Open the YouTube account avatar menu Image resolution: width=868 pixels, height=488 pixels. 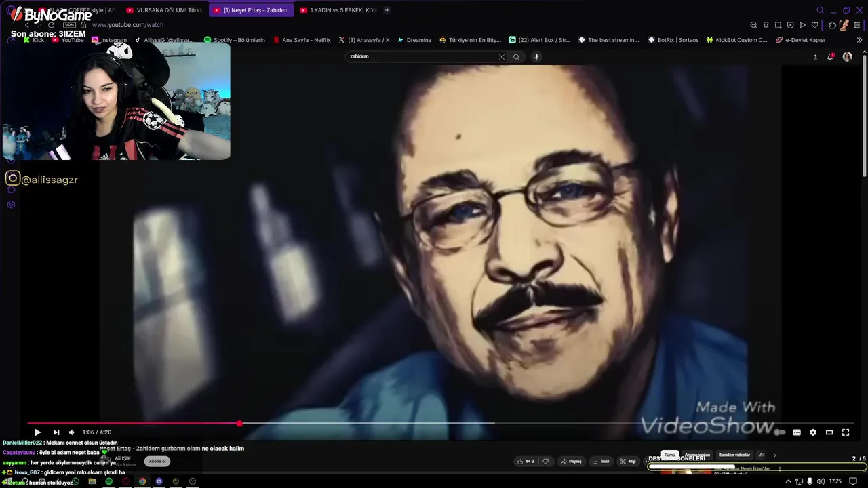[847, 57]
